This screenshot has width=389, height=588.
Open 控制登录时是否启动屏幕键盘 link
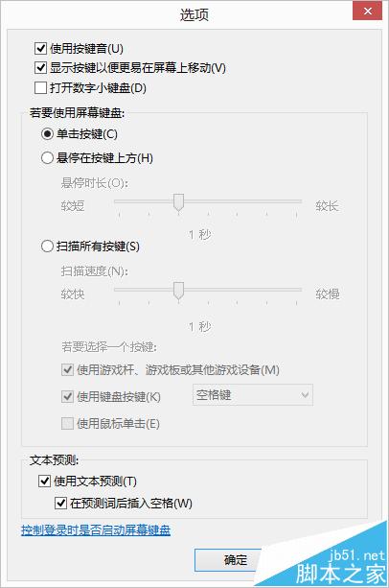click(96, 529)
